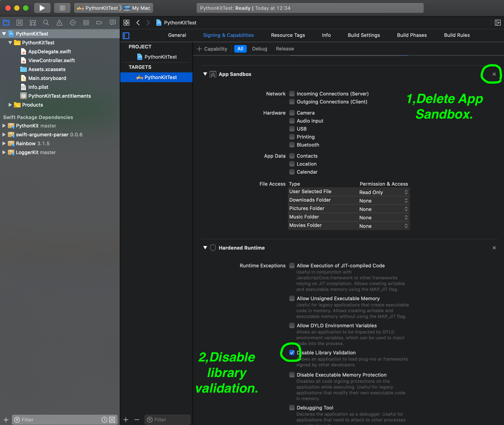504x425 pixels.
Task: Stop the running build
Action: pos(62,8)
